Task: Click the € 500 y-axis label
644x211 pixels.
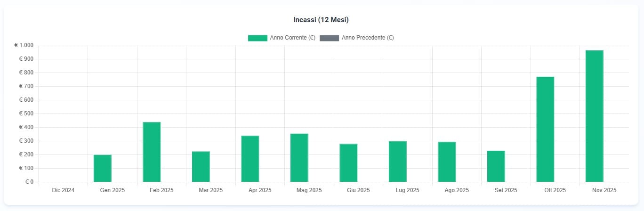Action: point(26,114)
